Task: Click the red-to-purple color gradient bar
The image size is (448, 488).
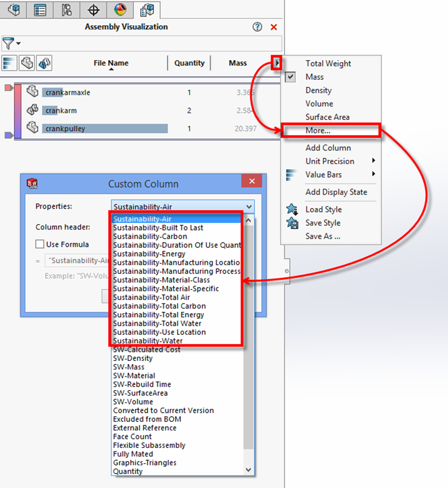Action: coord(18,112)
